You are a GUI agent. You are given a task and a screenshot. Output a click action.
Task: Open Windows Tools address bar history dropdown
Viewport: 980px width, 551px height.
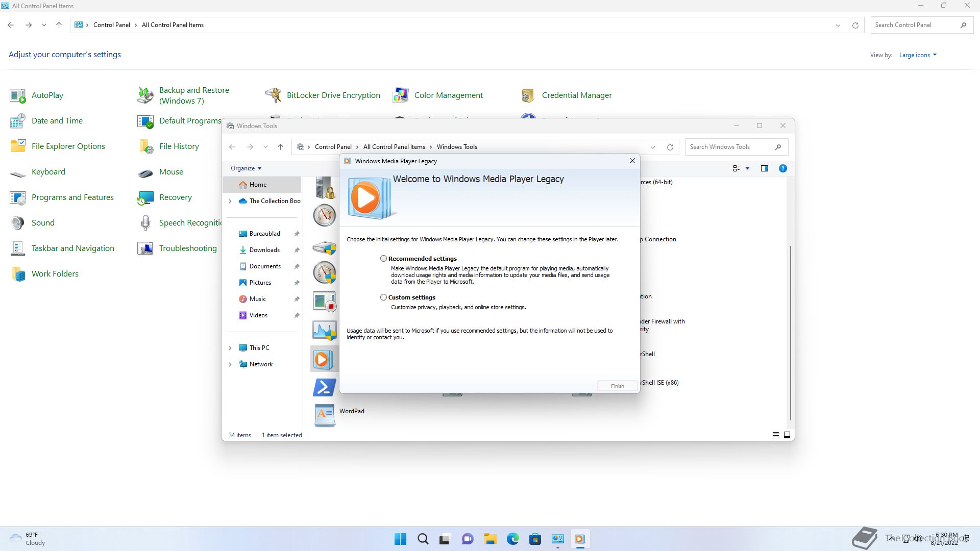click(x=652, y=147)
